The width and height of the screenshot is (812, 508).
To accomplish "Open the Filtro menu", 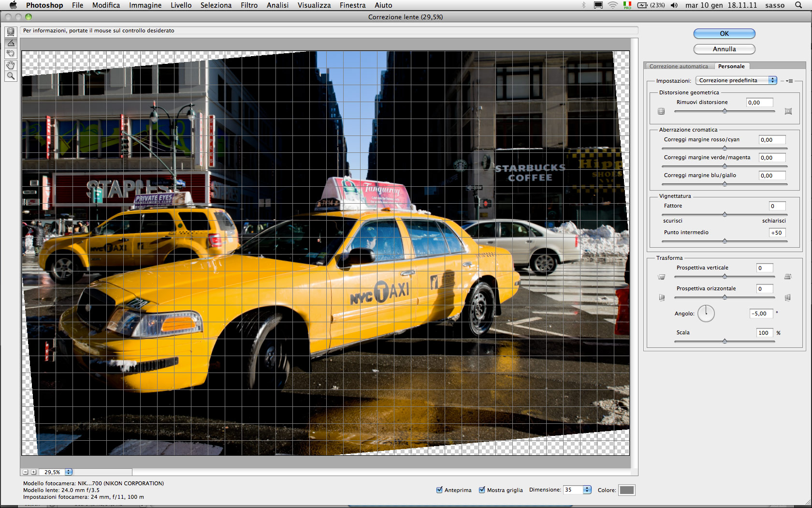I will click(x=249, y=5).
